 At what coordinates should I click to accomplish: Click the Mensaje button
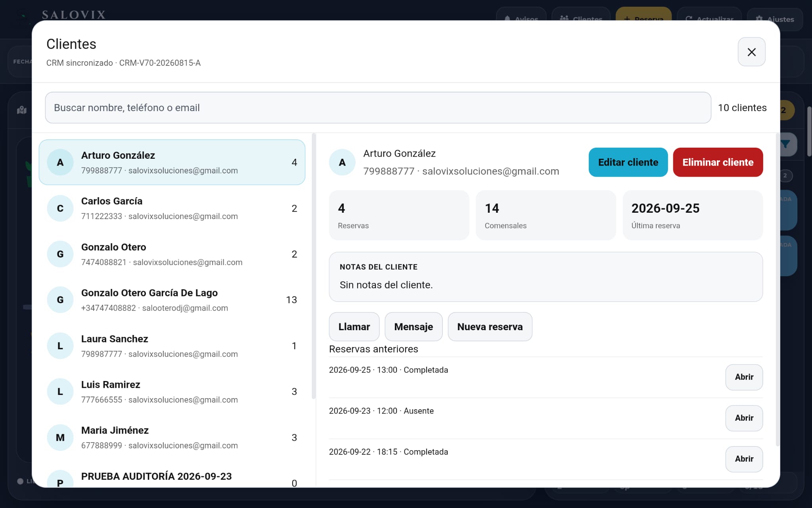414,327
